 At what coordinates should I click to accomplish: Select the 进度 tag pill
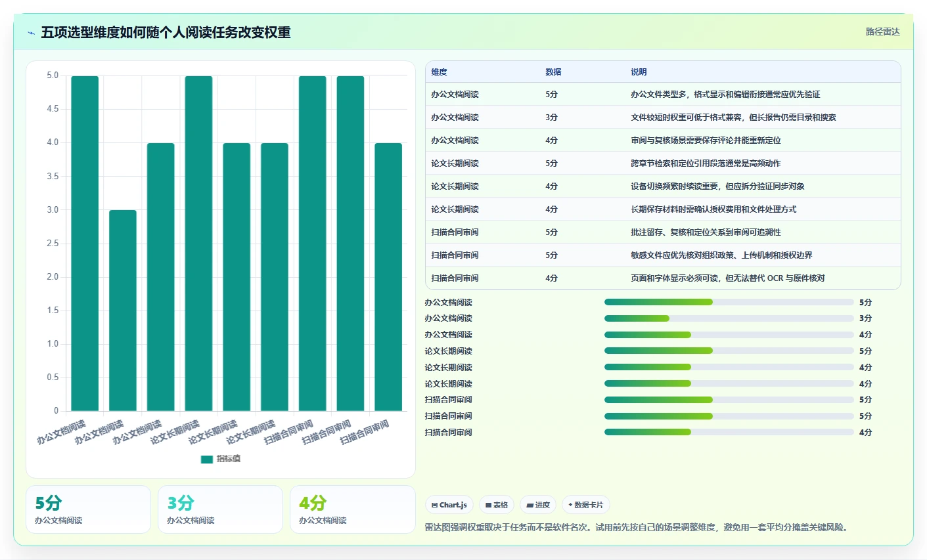coord(538,505)
